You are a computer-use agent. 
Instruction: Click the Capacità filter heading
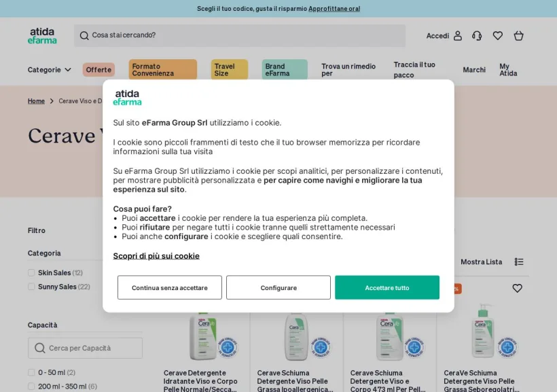(43, 325)
